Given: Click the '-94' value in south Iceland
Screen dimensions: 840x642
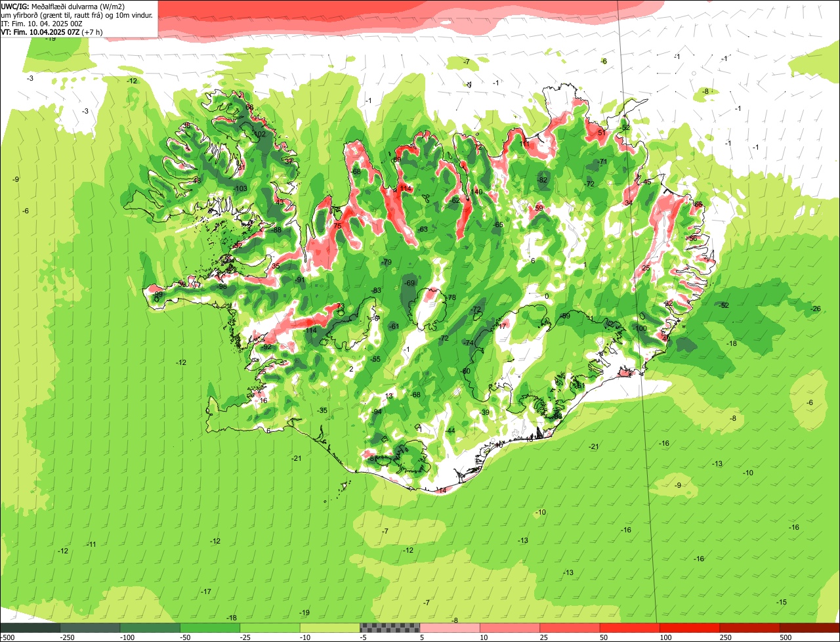Looking at the screenshot, I should [x=377, y=412].
